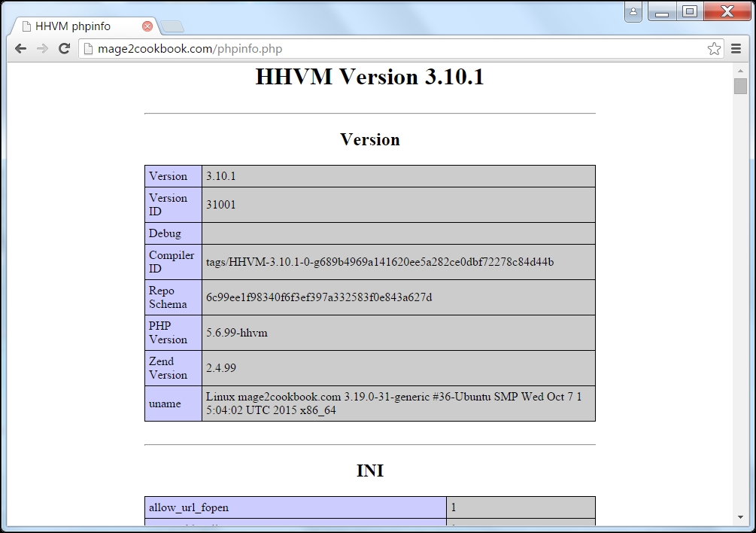Click the scrollbar down arrow
Screen dimensions: 756x533
740,517
